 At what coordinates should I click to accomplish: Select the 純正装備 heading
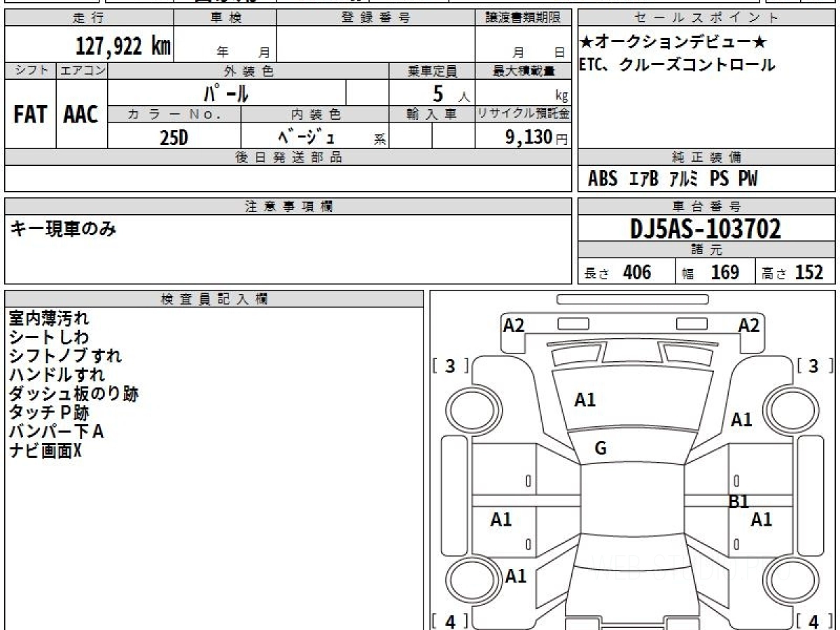click(707, 157)
